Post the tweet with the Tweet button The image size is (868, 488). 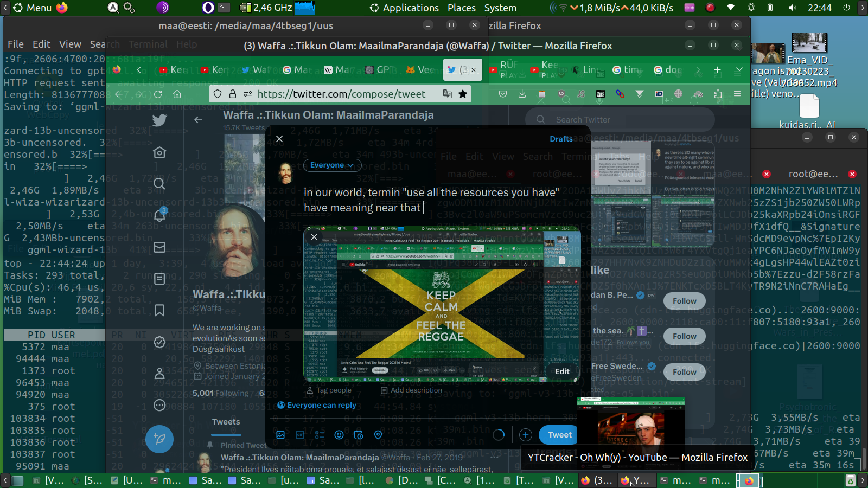[559, 435]
